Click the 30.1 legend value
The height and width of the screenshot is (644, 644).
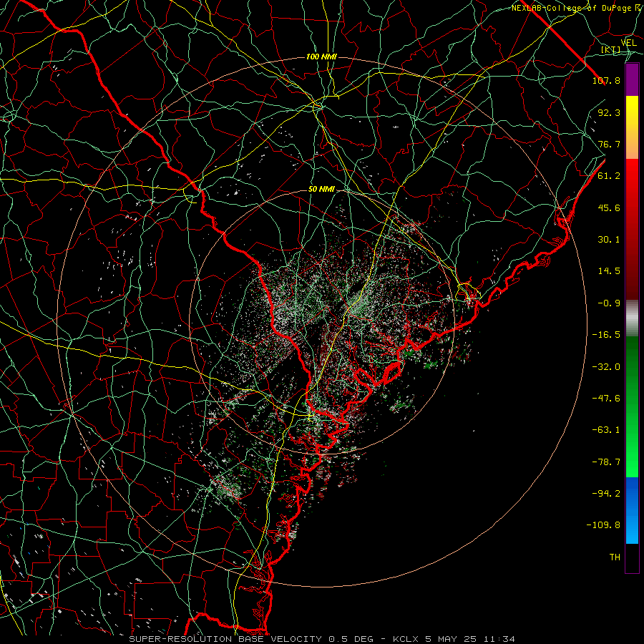click(609, 240)
